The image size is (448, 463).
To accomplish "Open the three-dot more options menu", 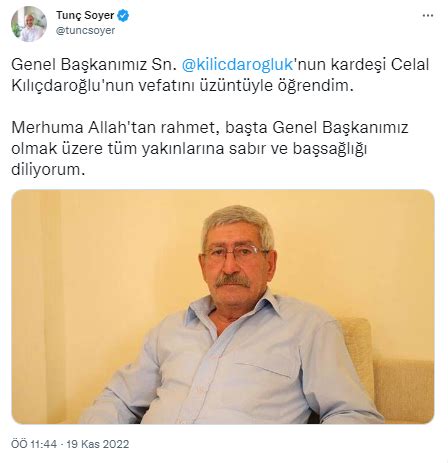I will pyautogui.click(x=428, y=16).
